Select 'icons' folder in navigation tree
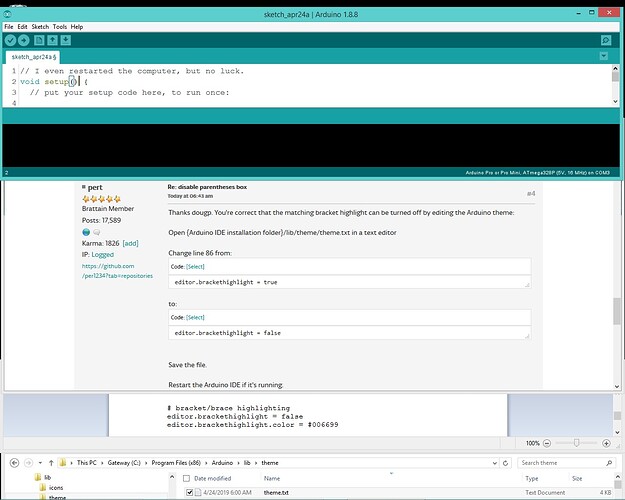The width and height of the screenshot is (625, 500). (x=56, y=488)
